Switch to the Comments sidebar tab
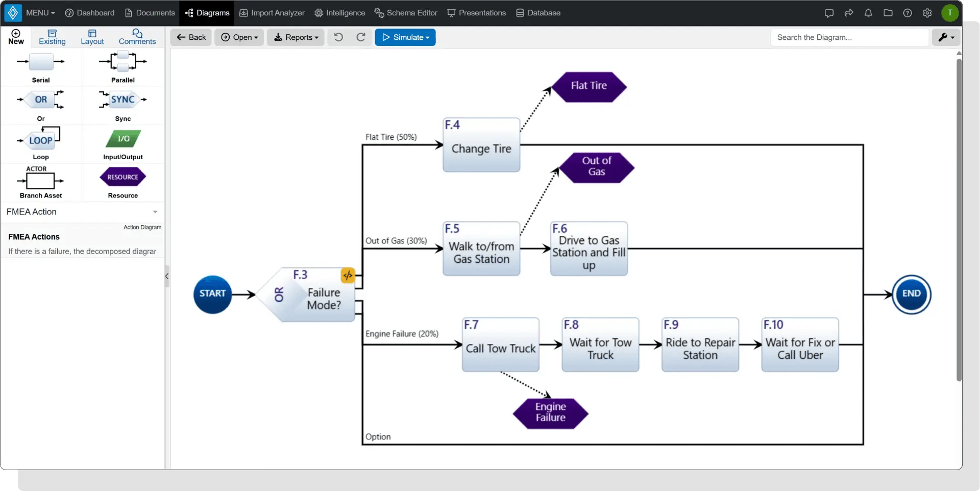 pyautogui.click(x=137, y=37)
